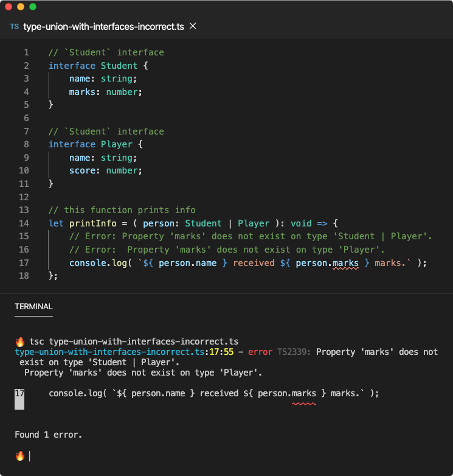Click the yellow minimize window button
The height and width of the screenshot is (476, 453).
21,7
